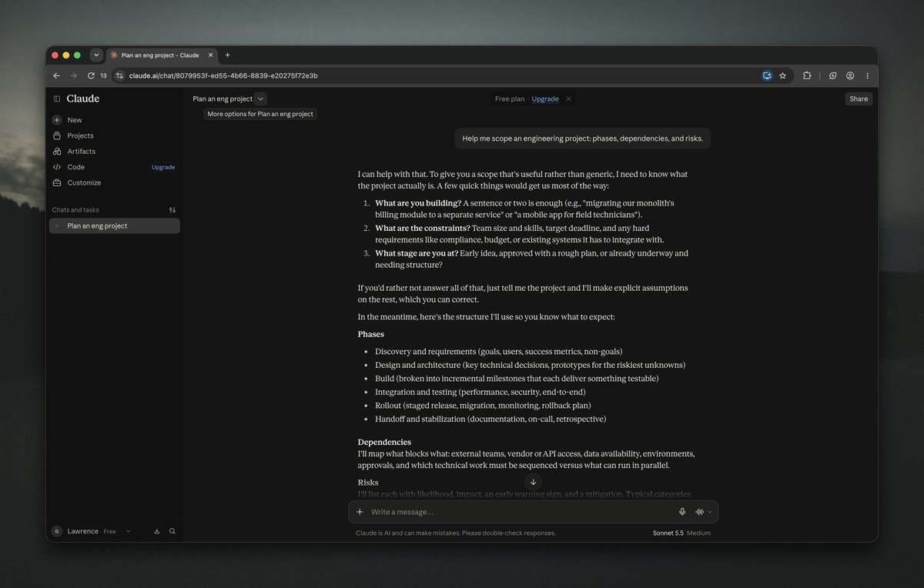This screenshot has width=924, height=588.
Task: Start a new chat with the New plus icon
Action: [x=57, y=120]
